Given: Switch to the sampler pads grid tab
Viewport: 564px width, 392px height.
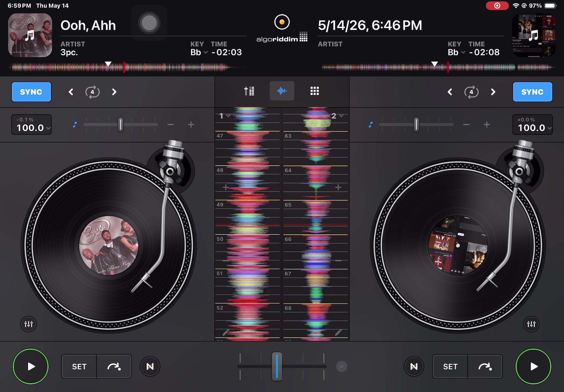Looking at the screenshot, I should coord(315,91).
